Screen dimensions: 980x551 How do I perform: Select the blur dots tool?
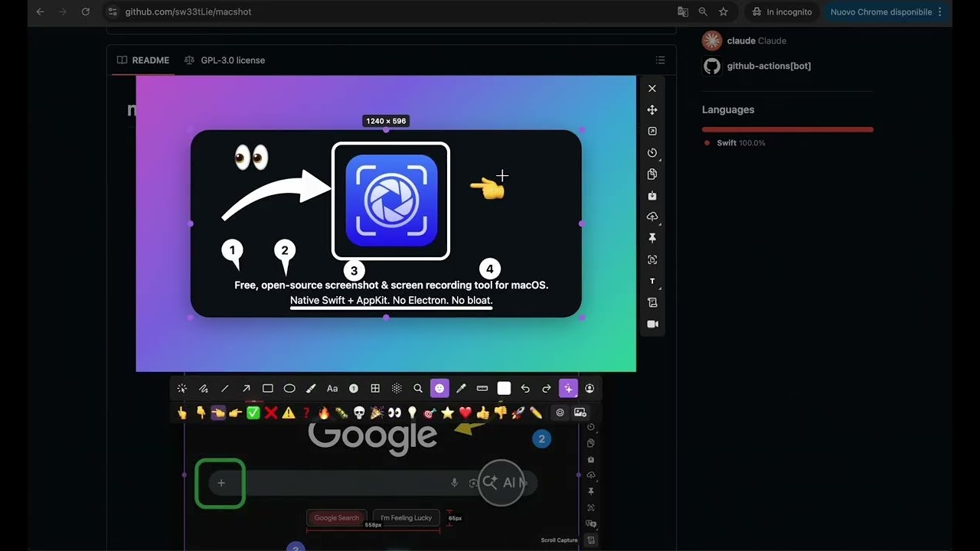(x=397, y=388)
